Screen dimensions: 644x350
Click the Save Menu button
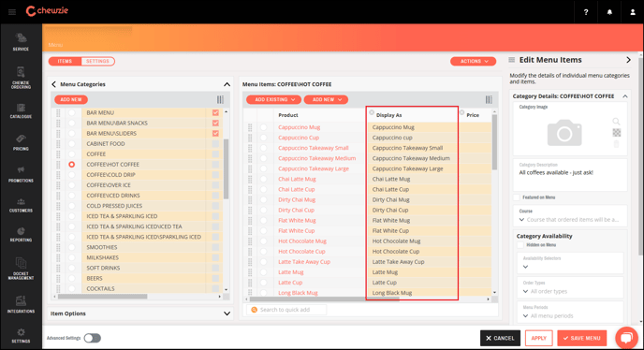[x=581, y=338]
